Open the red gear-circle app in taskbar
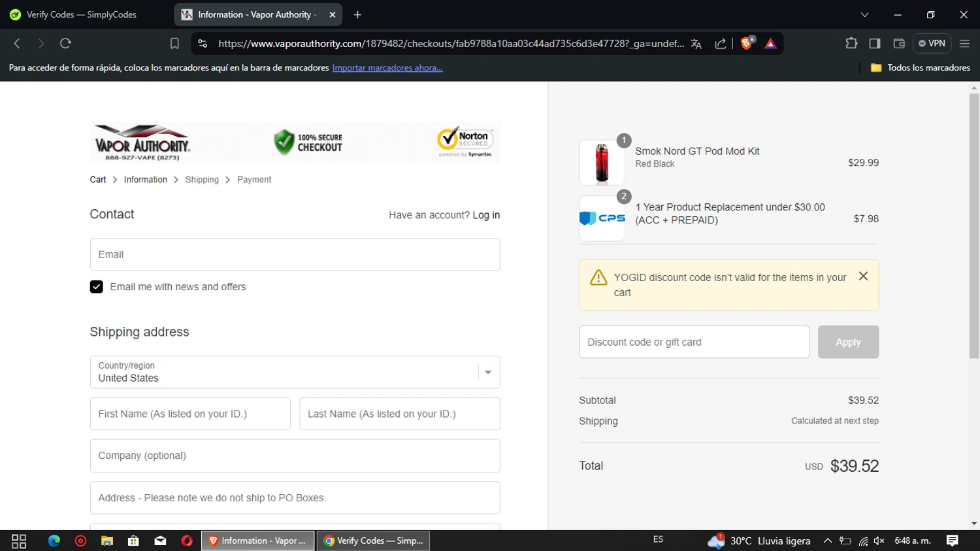The height and width of the screenshot is (551, 980). tap(80, 541)
